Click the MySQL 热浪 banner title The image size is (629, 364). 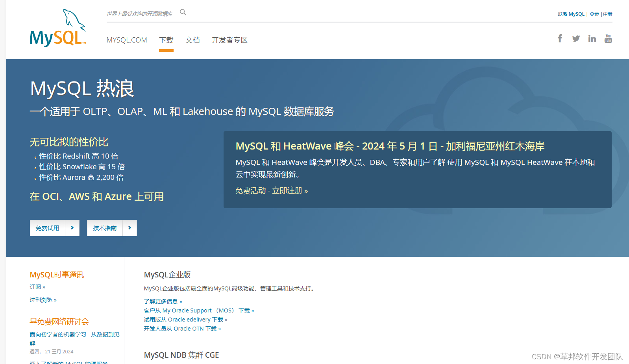coord(82,89)
